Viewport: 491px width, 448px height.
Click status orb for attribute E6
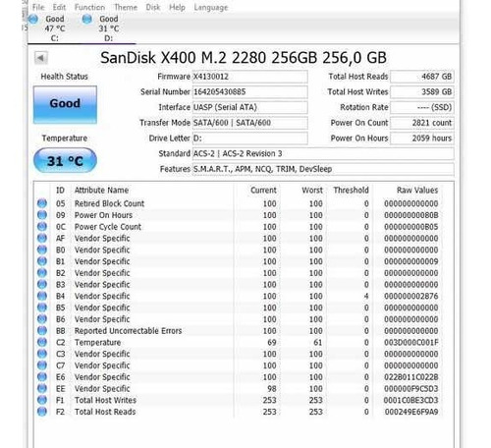pyautogui.click(x=42, y=377)
